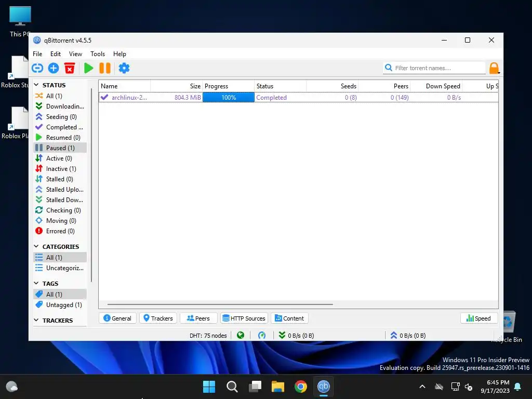Click the Filter torrent names search field
Image resolution: width=532 pixels, height=399 pixels.
pyautogui.click(x=434, y=68)
